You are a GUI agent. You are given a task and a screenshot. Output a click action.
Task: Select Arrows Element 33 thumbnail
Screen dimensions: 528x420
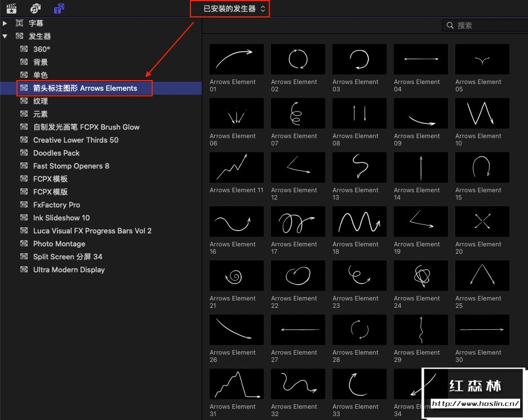click(360, 384)
